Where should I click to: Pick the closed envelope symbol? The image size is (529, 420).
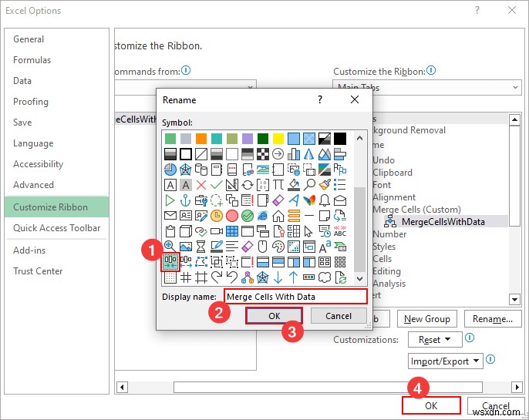tap(170, 216)
